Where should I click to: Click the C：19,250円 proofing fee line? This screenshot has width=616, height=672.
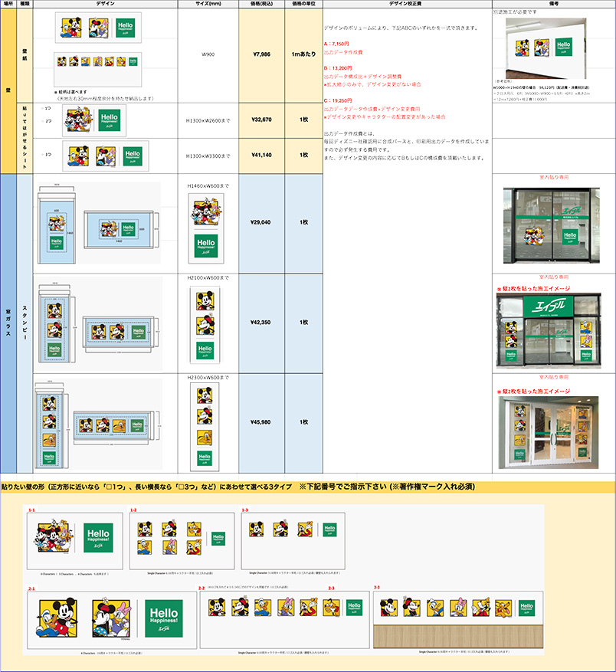pyautogui.click(x=338, y=100)
